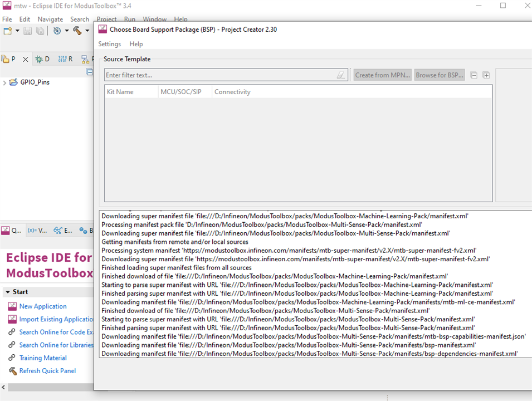This screenshot has width=532, height=401.
Task: Click the Save All toolbar icon
Action: pyautogui.click(x=40, y=31)
